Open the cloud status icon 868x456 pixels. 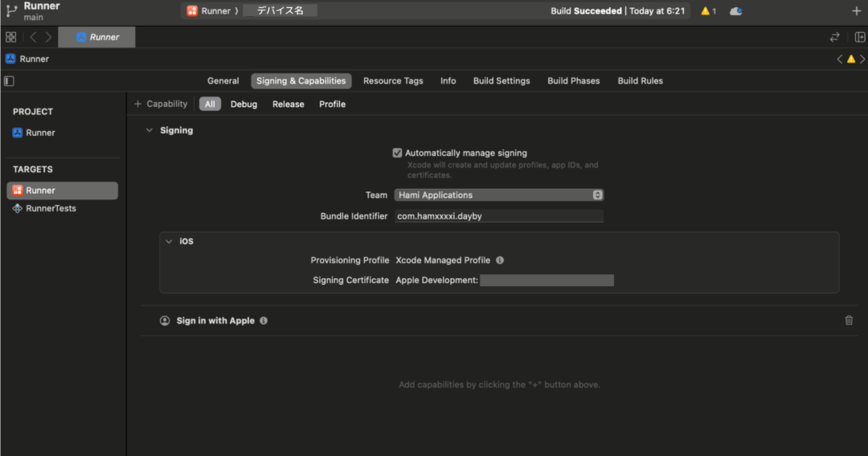click(735, 11)
